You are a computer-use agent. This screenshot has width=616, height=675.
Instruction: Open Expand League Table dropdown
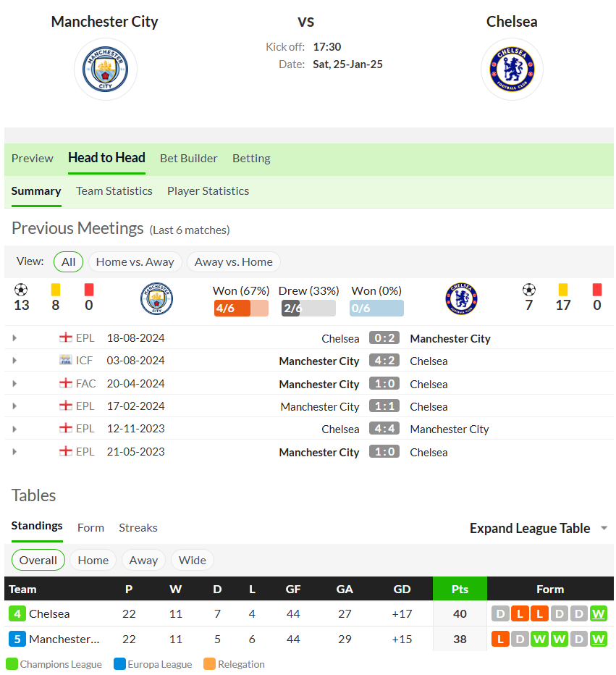click(x=539, y=528)
